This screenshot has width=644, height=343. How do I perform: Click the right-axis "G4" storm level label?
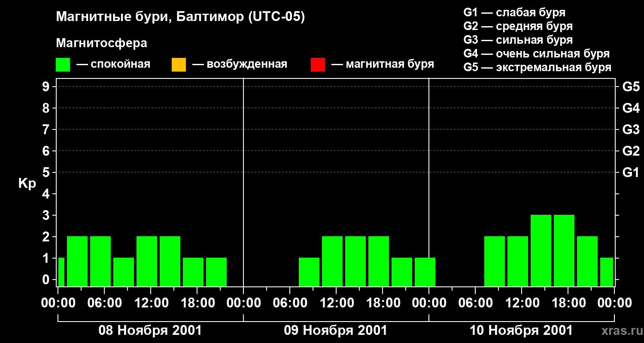coord(631,108)
